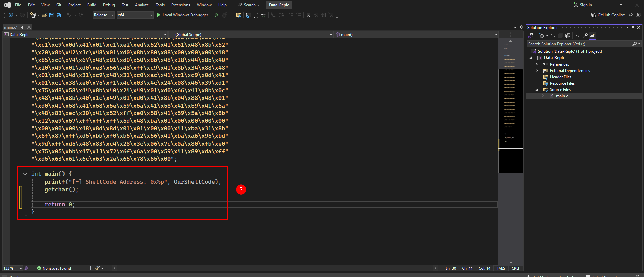Click the Show All Files icon
This screenshot has height=277, width=644.
point(568,36)
